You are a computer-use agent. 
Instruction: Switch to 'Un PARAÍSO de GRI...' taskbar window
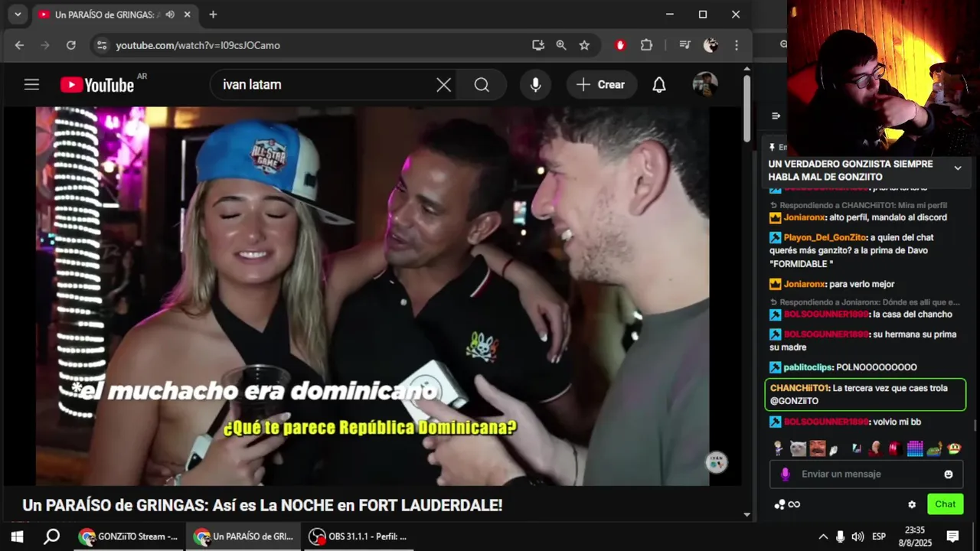click(x=243, y=536)
